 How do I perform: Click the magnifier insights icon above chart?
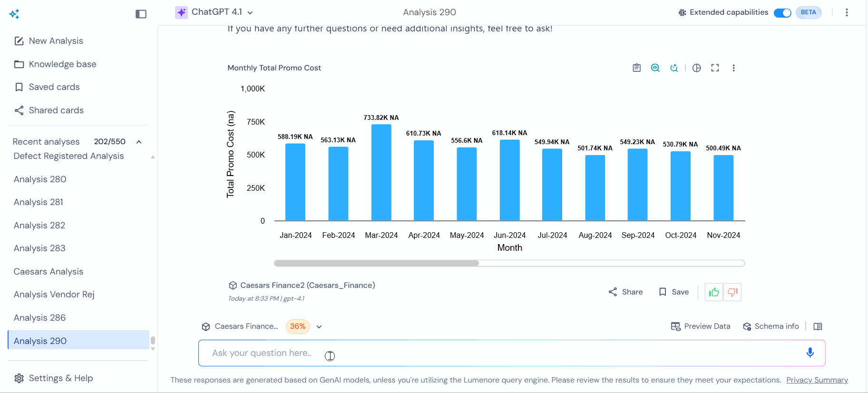pyautogui.click(x=655, y=68)
